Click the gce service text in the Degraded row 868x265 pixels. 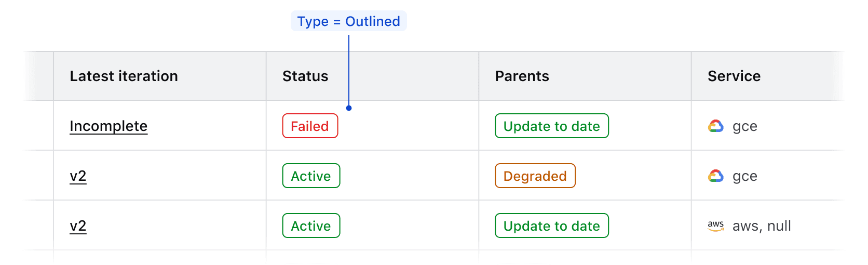[x=744, y=176]
